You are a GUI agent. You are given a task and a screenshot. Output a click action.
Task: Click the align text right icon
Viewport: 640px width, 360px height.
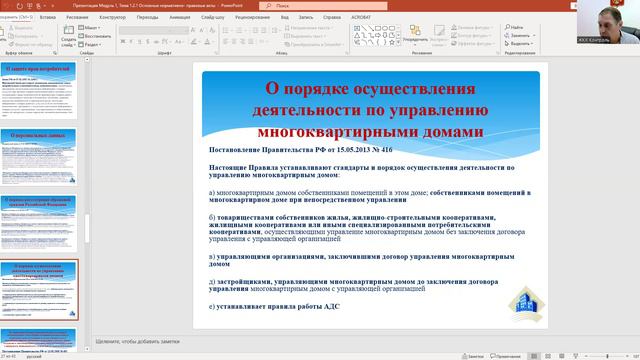pos(242,42)
